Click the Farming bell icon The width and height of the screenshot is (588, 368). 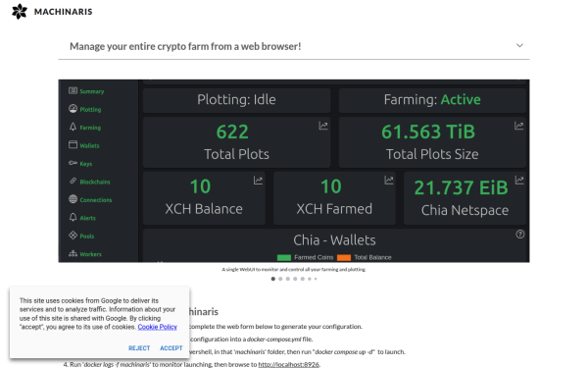tap(73, 127)
